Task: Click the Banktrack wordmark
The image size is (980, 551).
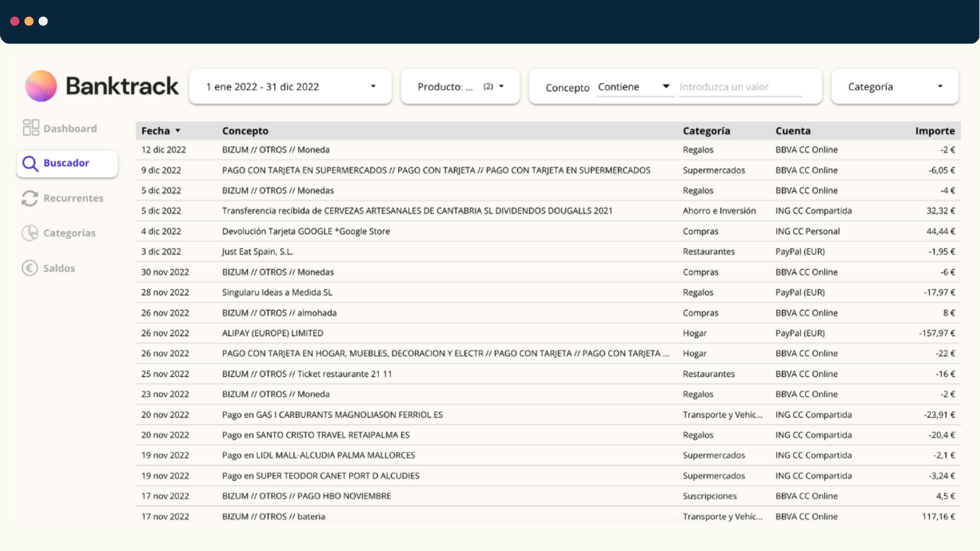Action: tap(122, 86)
